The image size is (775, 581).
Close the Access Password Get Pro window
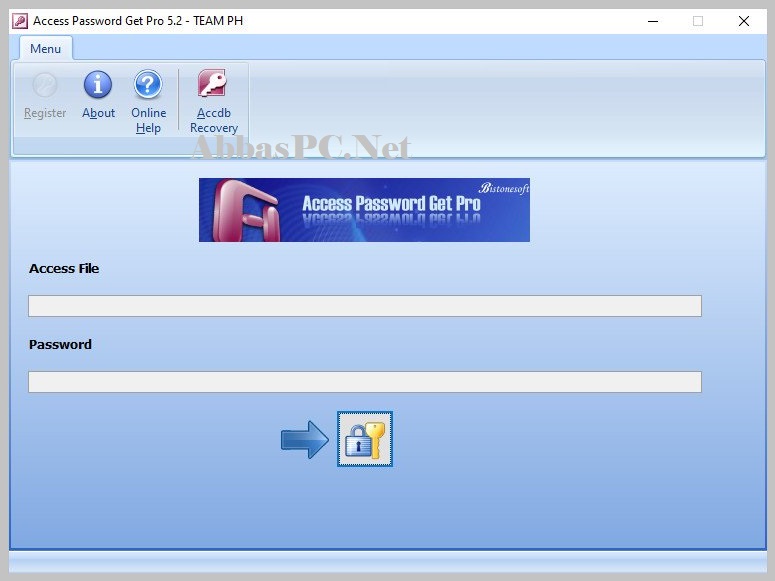[x=743, y=21]
